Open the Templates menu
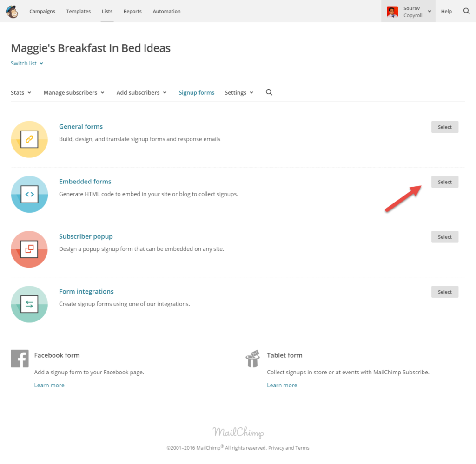The image size is (476, 464). pyautogui.click(x=78, y=11)
